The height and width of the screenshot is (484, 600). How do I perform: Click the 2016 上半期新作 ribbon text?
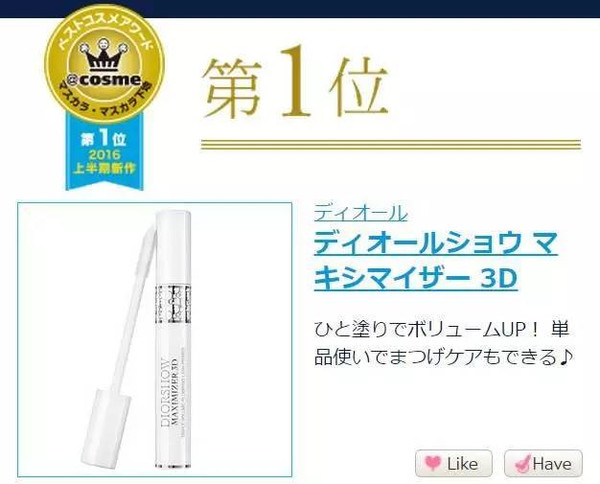click(104, 161)
